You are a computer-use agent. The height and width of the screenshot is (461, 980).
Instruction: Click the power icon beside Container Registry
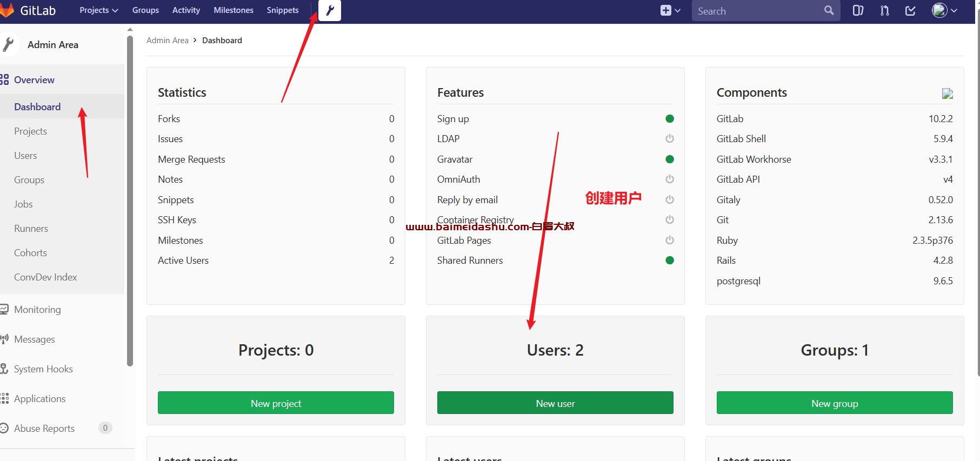670,220
